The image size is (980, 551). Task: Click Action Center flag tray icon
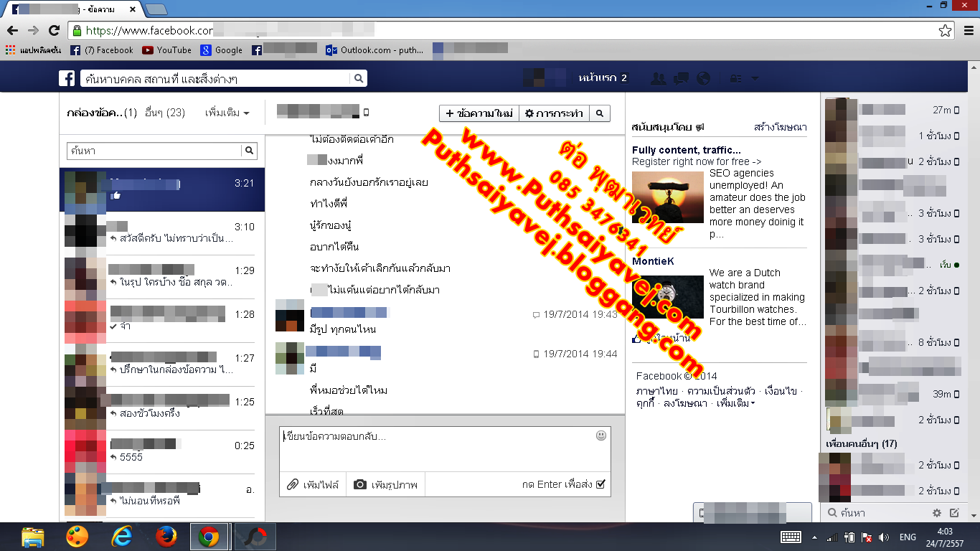867,537
